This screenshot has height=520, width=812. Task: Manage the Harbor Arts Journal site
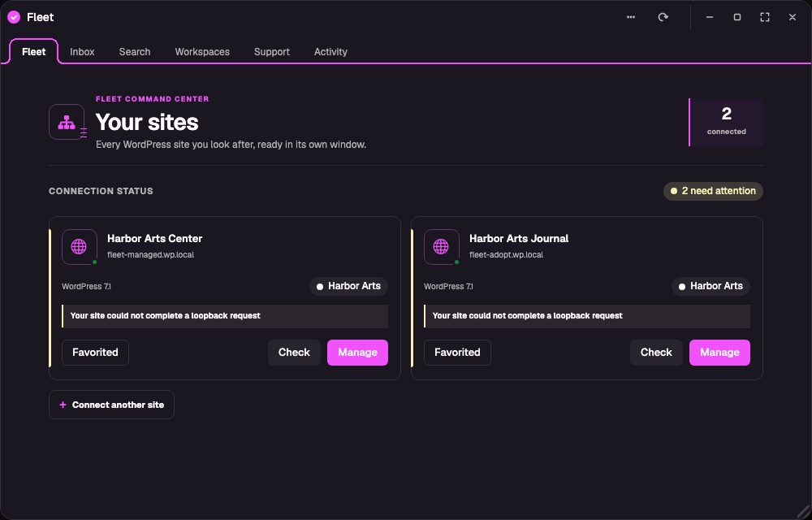[719, 353]
